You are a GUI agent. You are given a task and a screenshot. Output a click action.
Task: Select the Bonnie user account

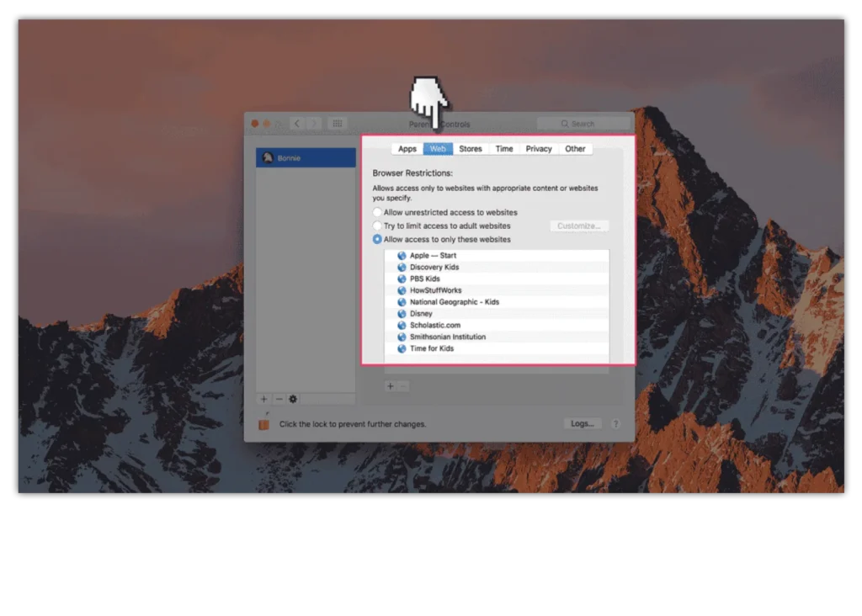click(306, 157)
